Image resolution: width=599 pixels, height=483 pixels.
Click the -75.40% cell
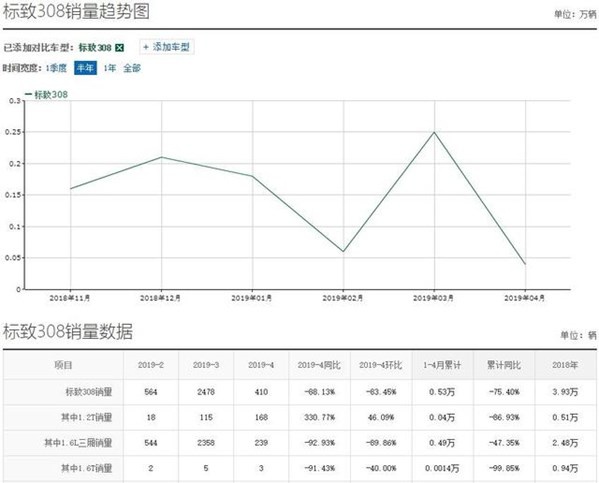(x=504, y=392)
